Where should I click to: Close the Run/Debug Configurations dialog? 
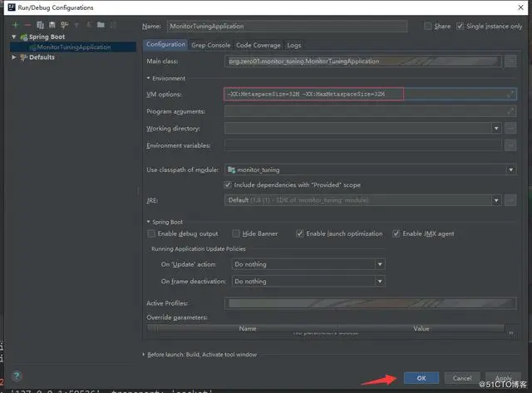click(521, 7)
